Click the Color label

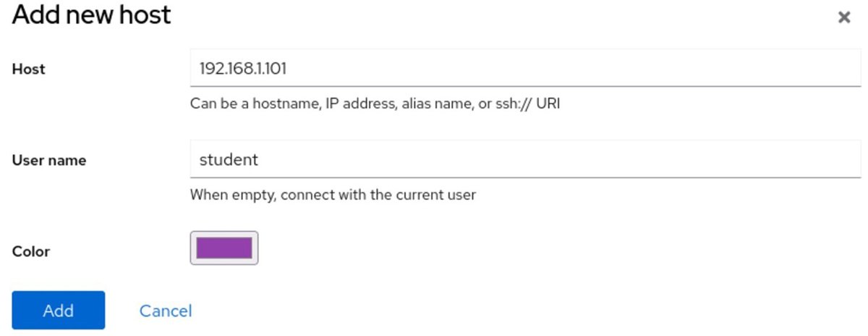31,252
